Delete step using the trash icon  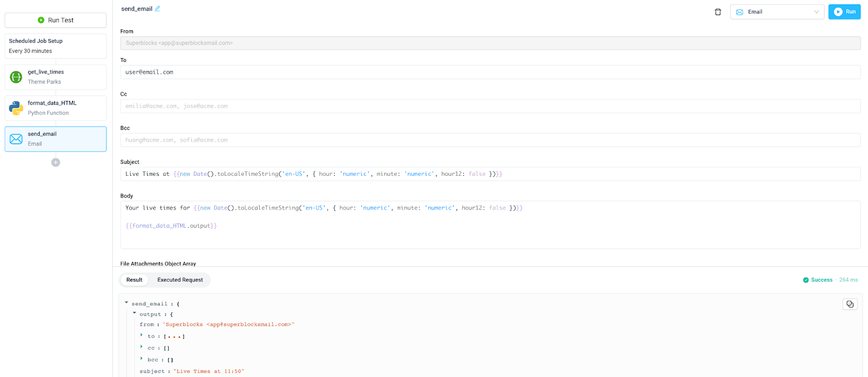(x=718, y=12)
